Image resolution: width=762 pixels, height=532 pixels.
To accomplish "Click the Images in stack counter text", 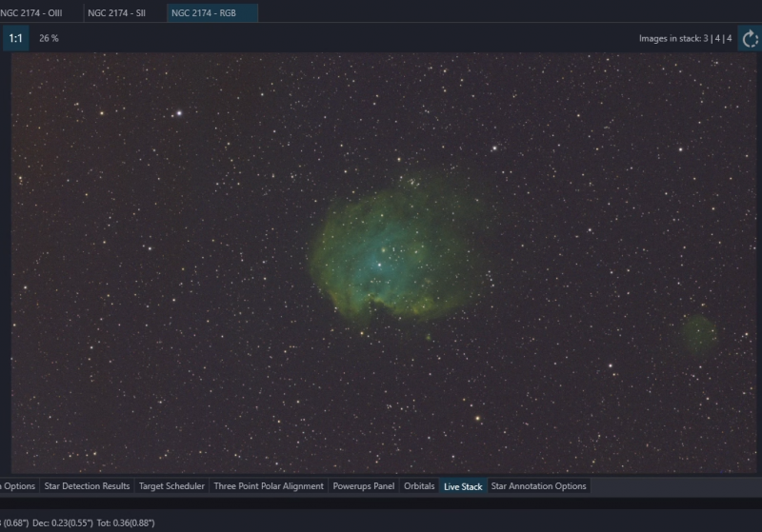I will (685, 38).
